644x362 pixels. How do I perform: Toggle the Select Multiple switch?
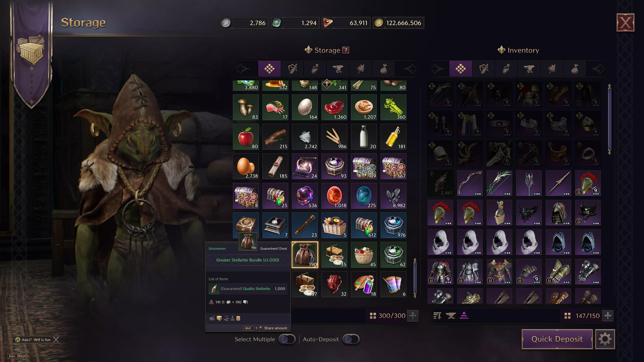tap(287, 339)
